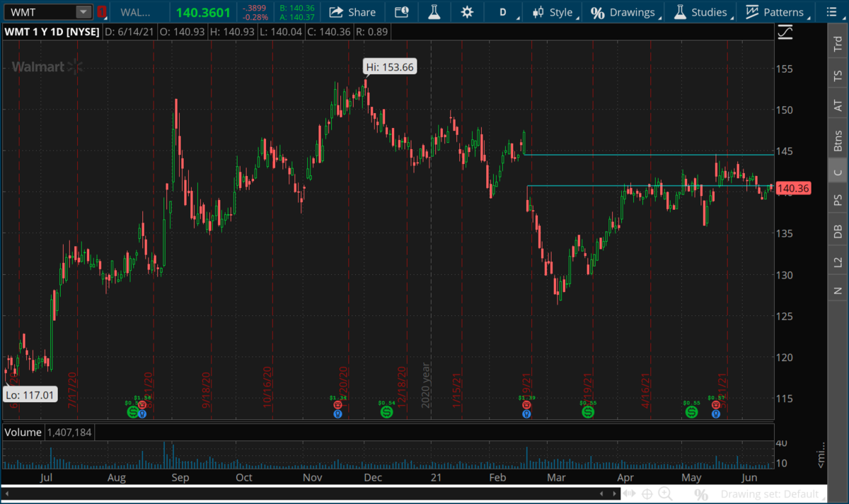Viewport: 849px width, 504px height.
Task: Click the WMT 1 Y 1D [NYSE] chart title
Action: 52,32
